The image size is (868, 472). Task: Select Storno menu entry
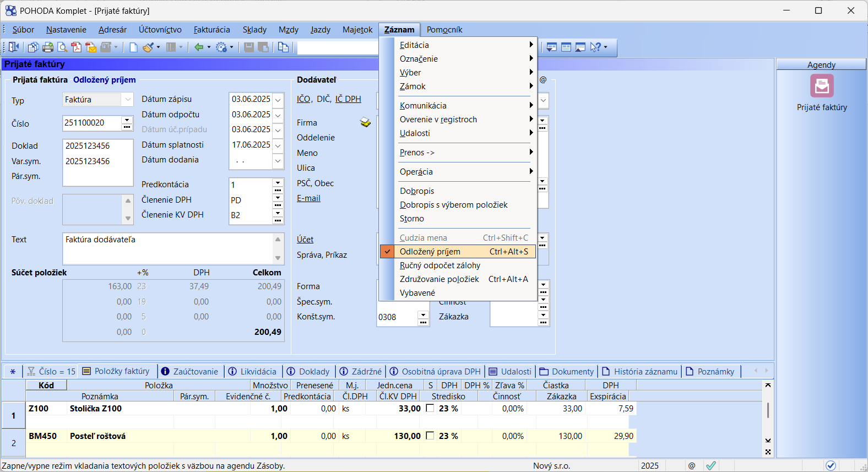tap(458, 219)
